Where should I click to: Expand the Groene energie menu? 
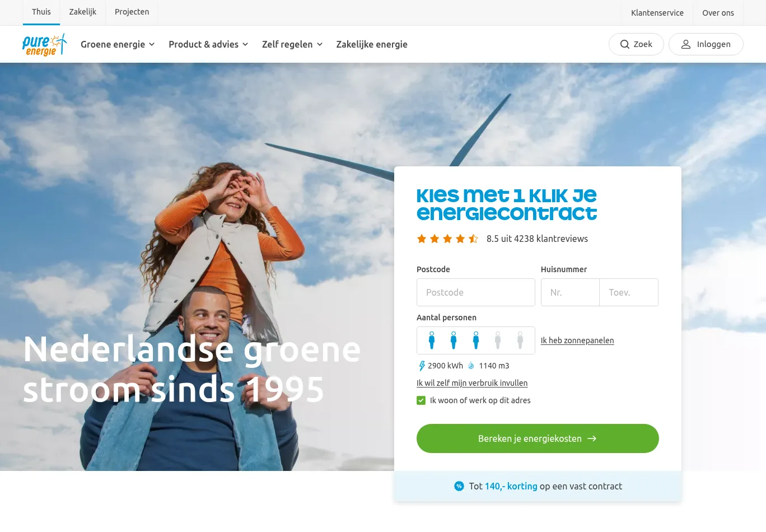(x=118, y=44)
